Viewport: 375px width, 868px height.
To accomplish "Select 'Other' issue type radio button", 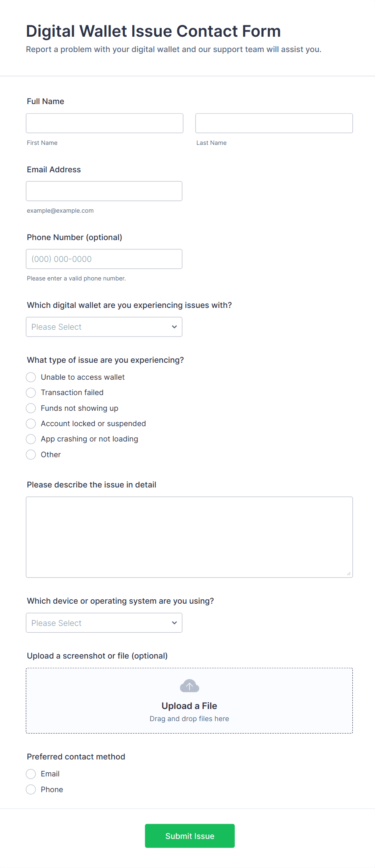I will 31,455.
